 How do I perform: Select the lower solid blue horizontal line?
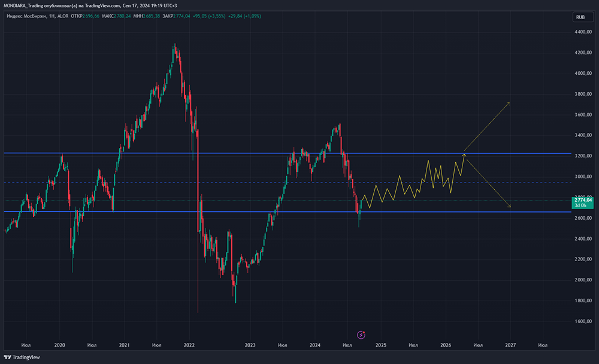click(x=240, y=212)
